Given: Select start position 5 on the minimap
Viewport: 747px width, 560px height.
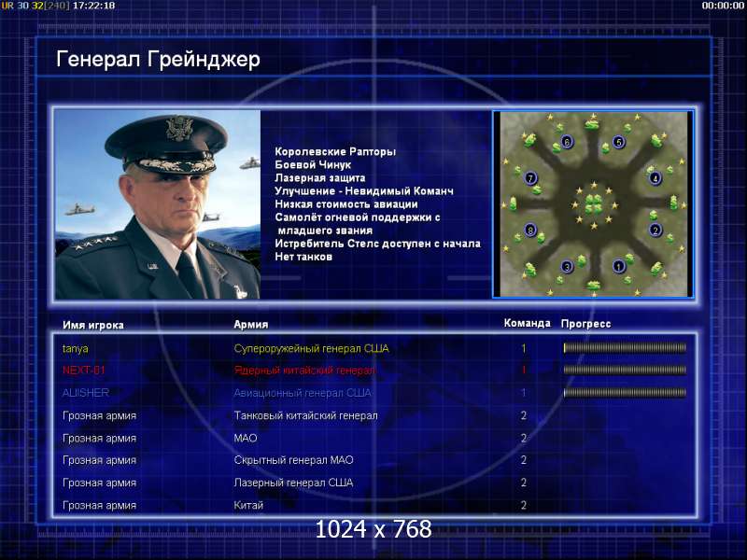Looking at the screenshot, I should click(x=618, y=142).
